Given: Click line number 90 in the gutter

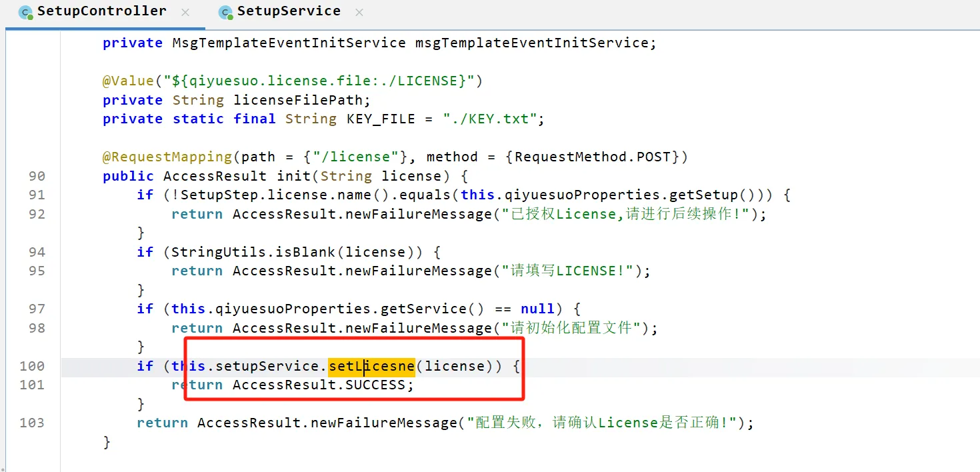Looking at the screenshot, I should (x=37, y=176).
